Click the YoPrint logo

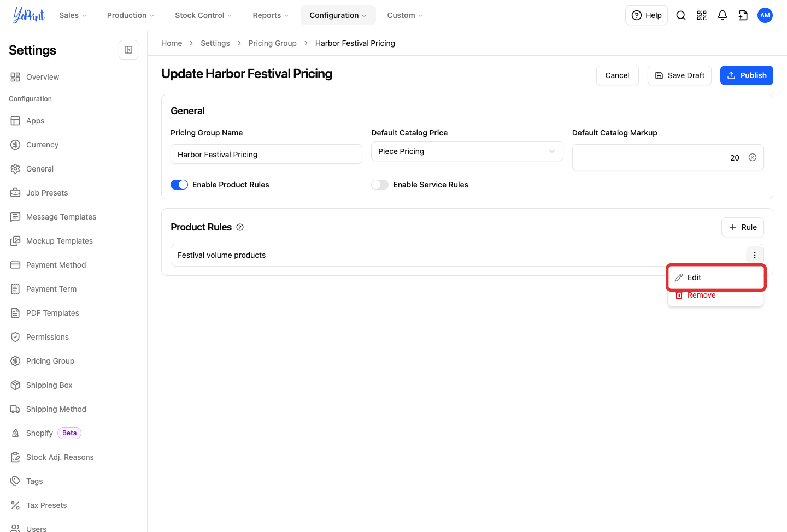(x=28, y=15)
